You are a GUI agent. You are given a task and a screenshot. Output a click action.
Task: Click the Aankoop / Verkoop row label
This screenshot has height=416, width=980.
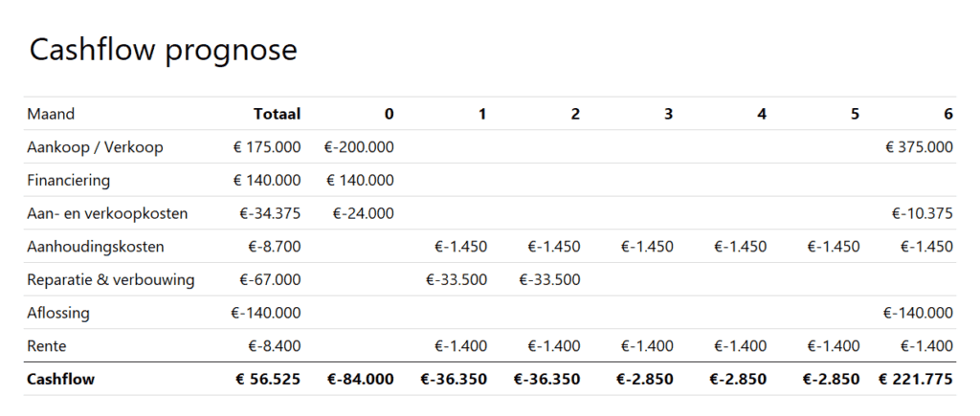click(95, 147)
